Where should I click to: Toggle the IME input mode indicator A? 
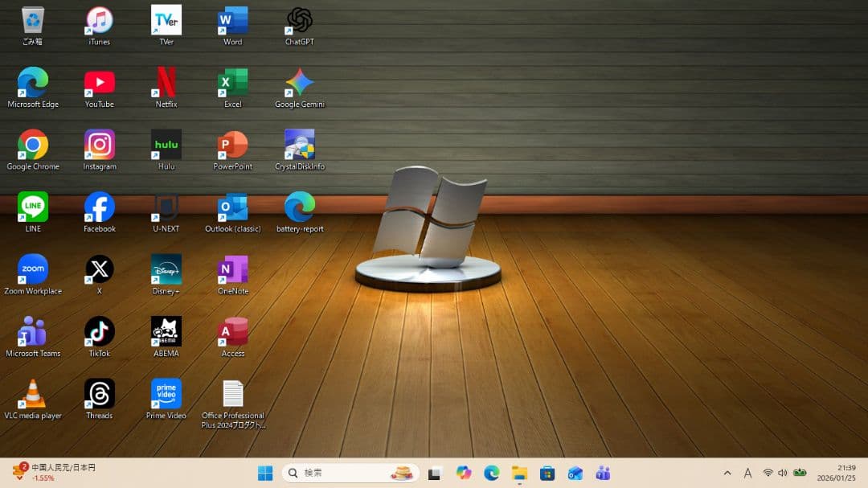[x=747, y=473]
